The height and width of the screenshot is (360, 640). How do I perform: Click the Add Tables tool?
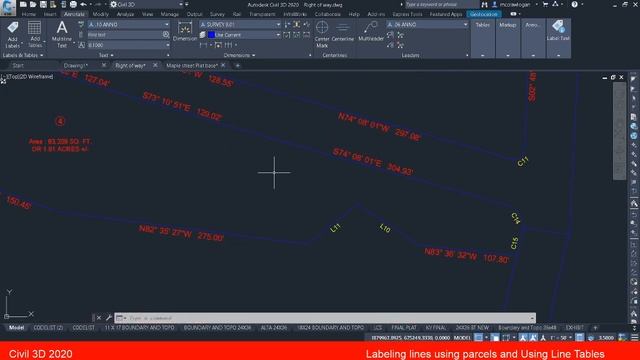tap(35, 34)
